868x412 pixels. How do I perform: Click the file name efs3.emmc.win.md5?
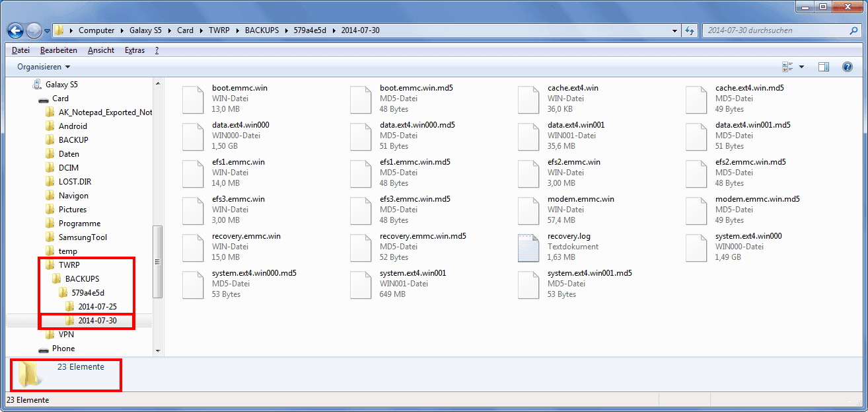click(x=416, y=199)
